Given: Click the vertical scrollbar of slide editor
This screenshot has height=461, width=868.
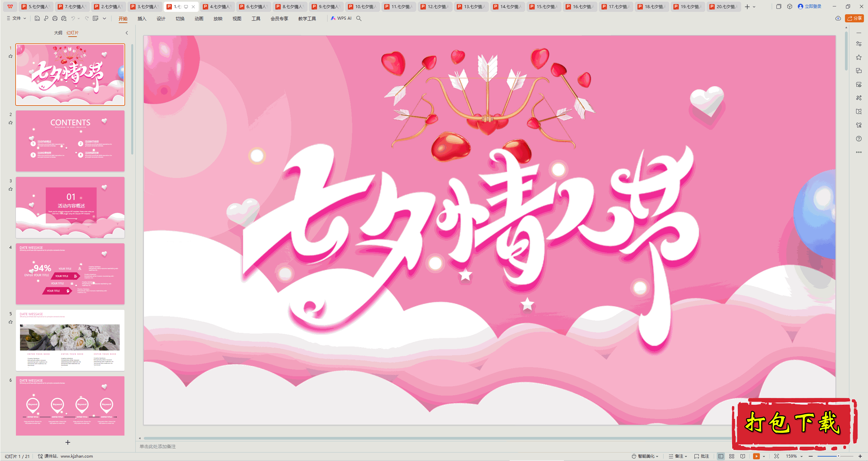Looking at the screenshot, I should pos(846,51).
